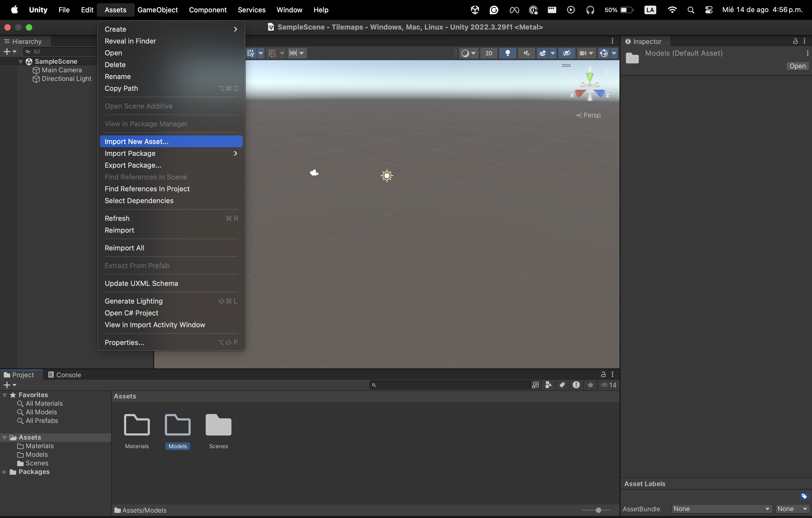Select Reimport All menu entry
The height and width of the screenshot is (518, 812).
click(124, 248)
